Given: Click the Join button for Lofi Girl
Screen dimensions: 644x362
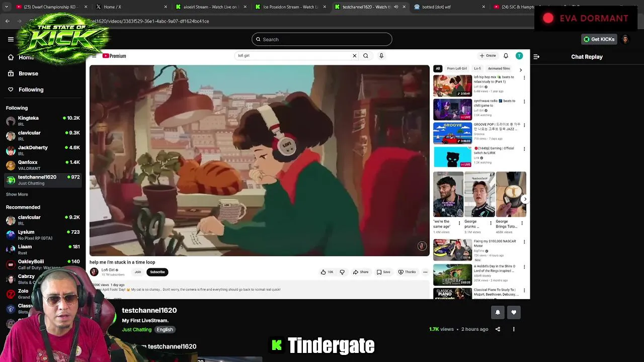Looking at the screenshot, I should click(x=138, y=272).
